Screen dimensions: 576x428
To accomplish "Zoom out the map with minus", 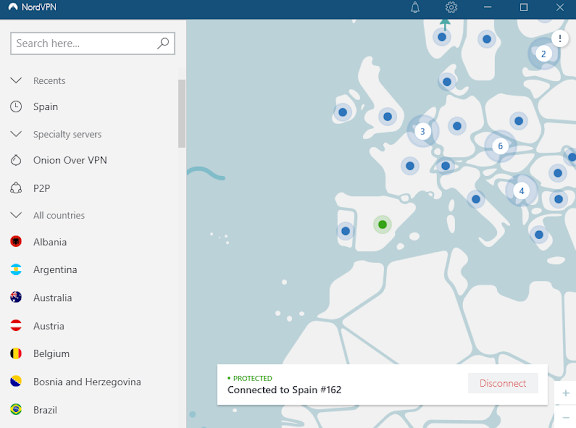I will click(x=566, y=417).
